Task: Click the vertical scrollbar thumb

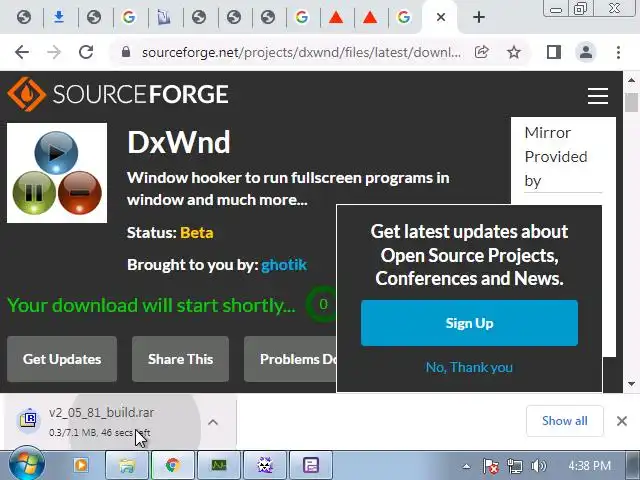Action: tap(631, 102)
